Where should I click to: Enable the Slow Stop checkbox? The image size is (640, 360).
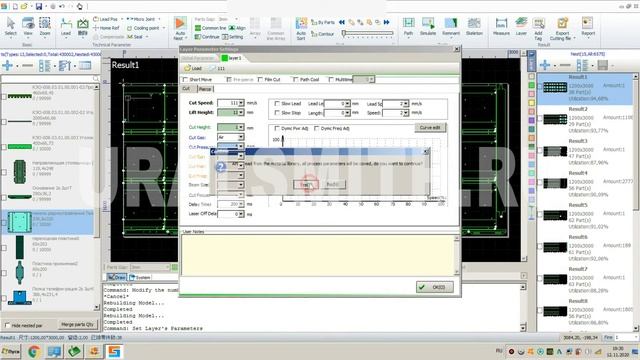pos(277,113)
